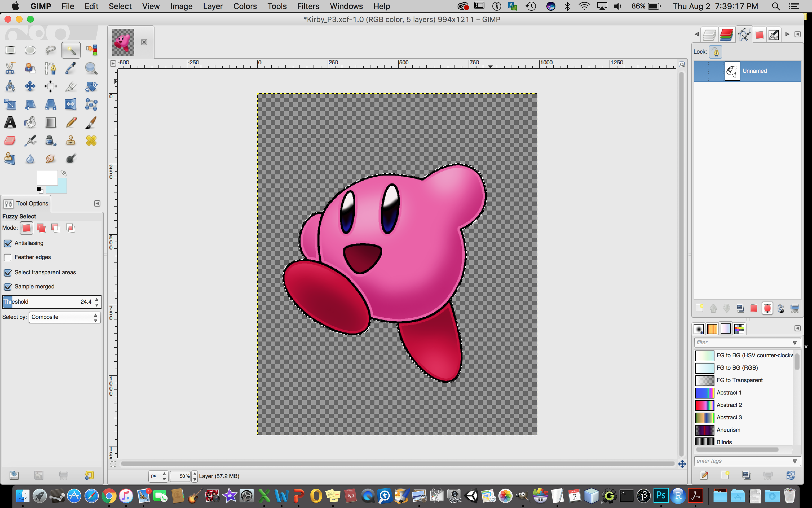812x508 pixels.
Task: Select the Rotate tool
Action: [x=91, y=86]
